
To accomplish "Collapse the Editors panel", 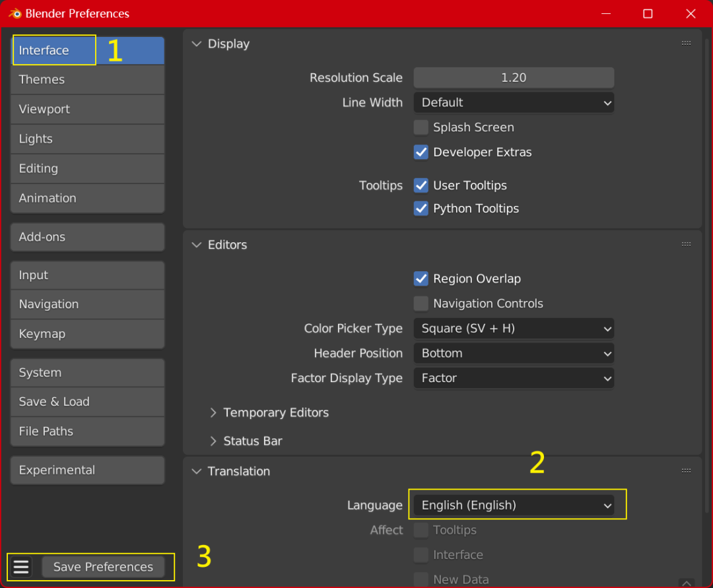I will 197,244.
